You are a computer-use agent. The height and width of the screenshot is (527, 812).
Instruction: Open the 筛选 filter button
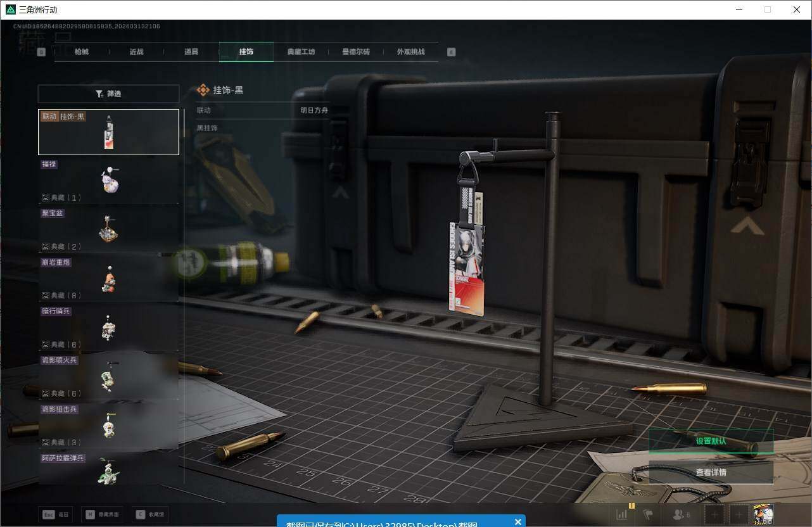(108, 94)
